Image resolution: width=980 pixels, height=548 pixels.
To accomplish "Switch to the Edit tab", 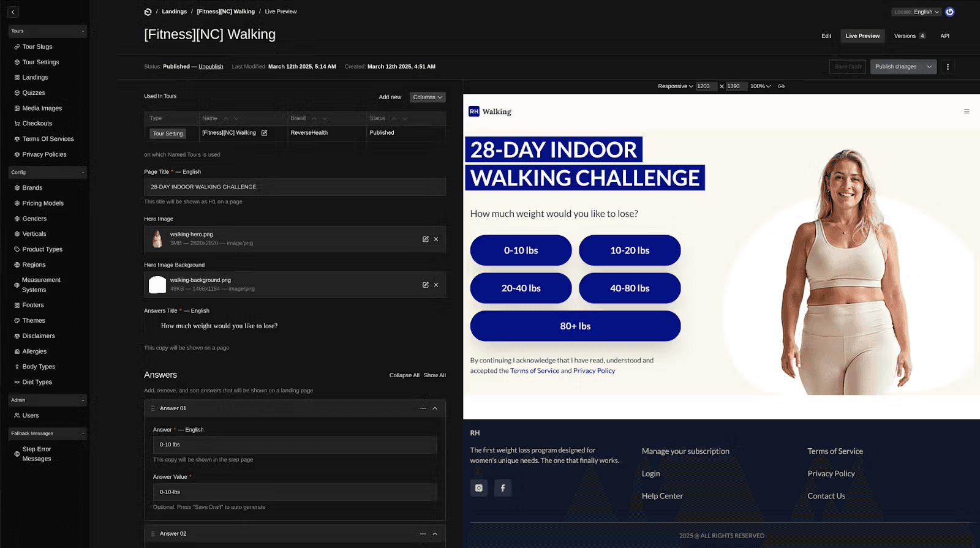I will tap(826, 36).
